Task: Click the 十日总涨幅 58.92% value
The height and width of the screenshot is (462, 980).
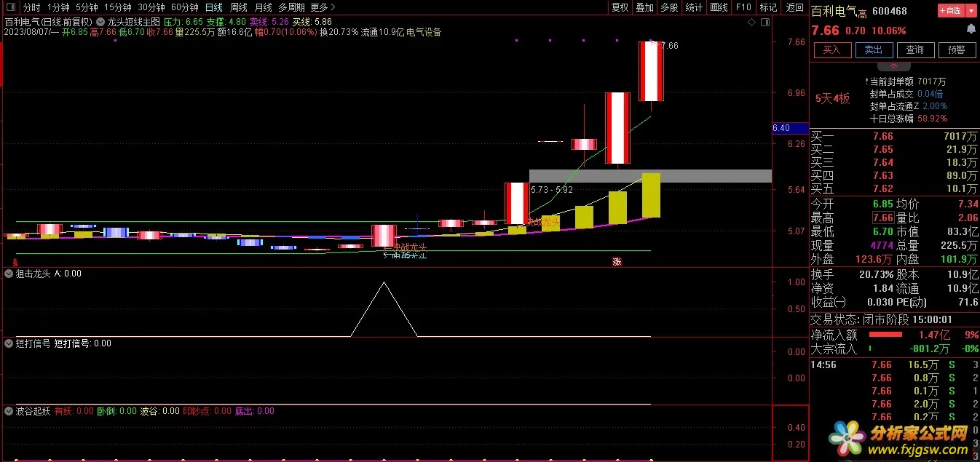Action: point(932,118)
